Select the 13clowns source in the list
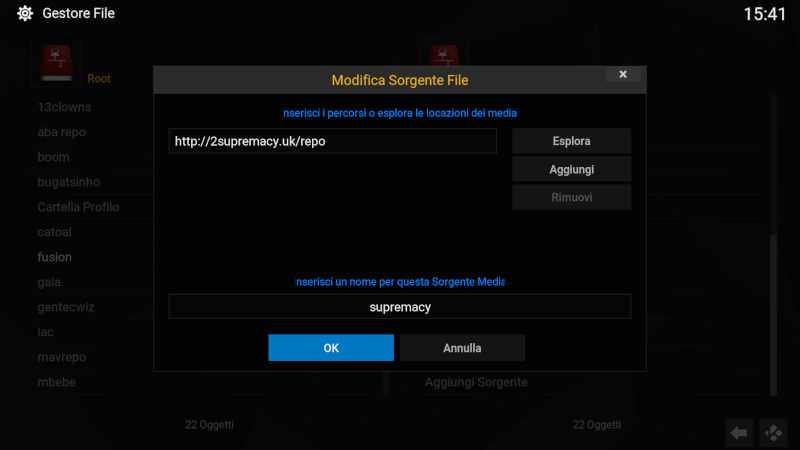 pos(64,107)
